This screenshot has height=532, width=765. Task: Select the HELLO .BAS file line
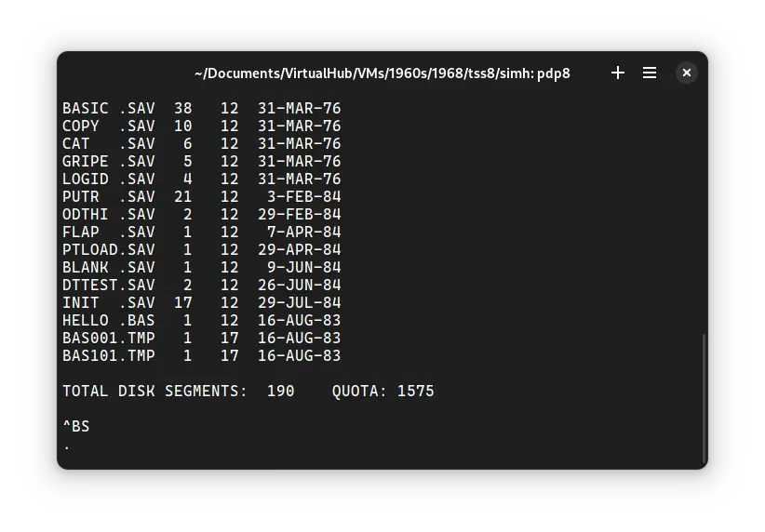109,320
